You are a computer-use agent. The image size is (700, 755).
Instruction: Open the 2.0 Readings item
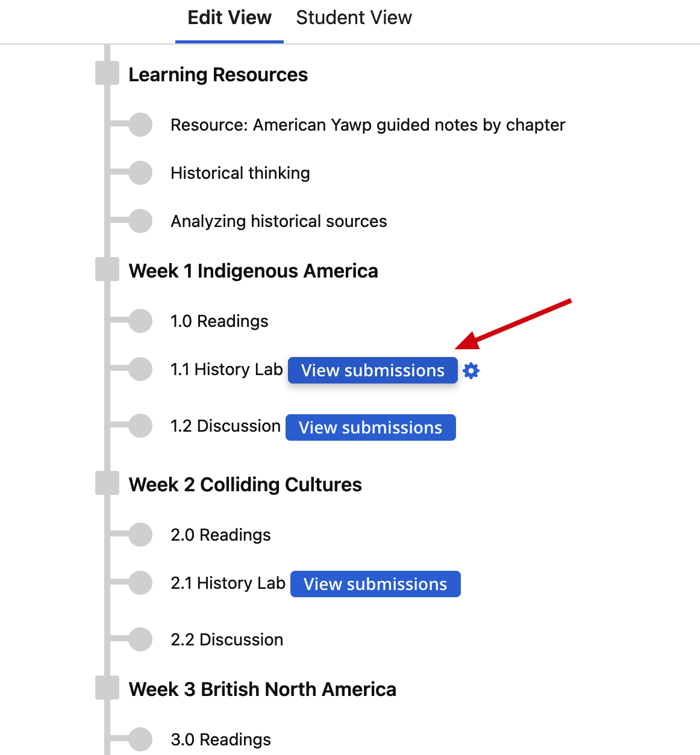tap(220, 535)
